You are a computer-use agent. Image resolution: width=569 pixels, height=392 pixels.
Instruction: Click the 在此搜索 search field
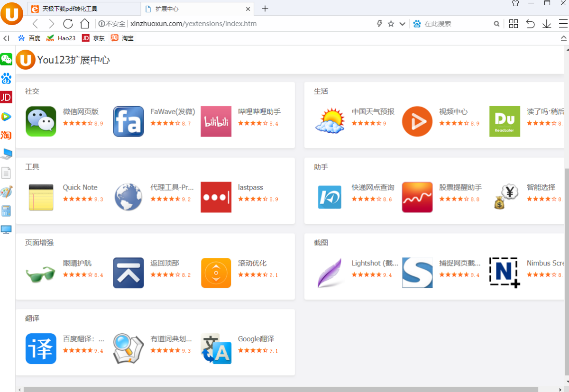[x=456, y=24]
